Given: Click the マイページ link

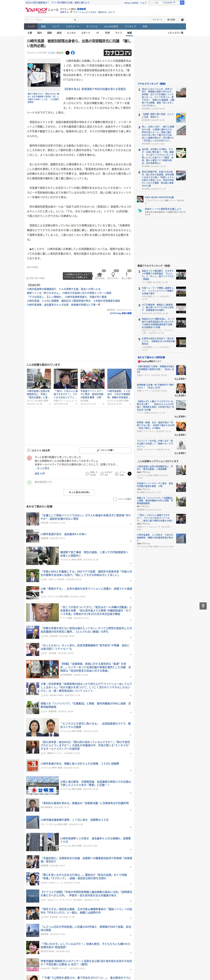Looking at the screenshot, I should coord(157,19).
